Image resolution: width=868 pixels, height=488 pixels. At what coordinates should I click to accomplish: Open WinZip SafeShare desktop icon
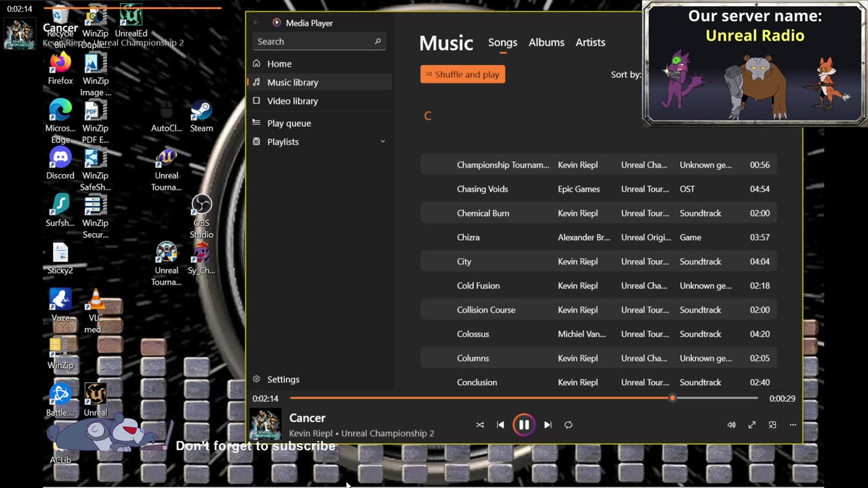(96, 169)
